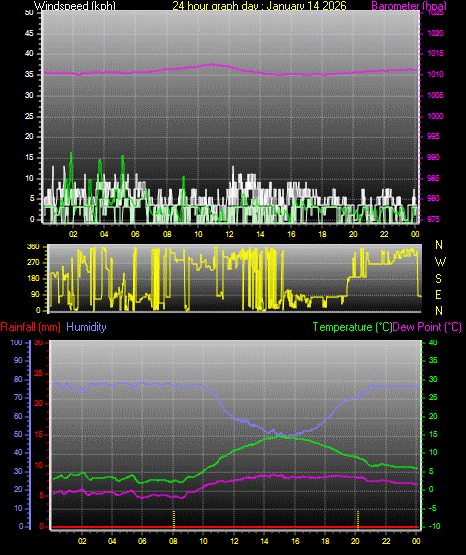The height and width of the screenshot is (555, 466).
Task: Click humidity axis value 70
Action: [x=18, y=397]
